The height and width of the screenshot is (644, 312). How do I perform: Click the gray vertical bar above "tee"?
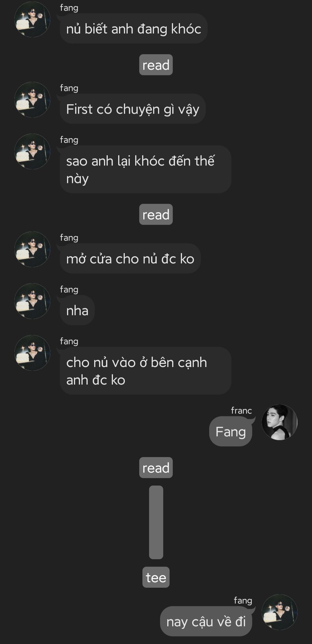[156, 522]
